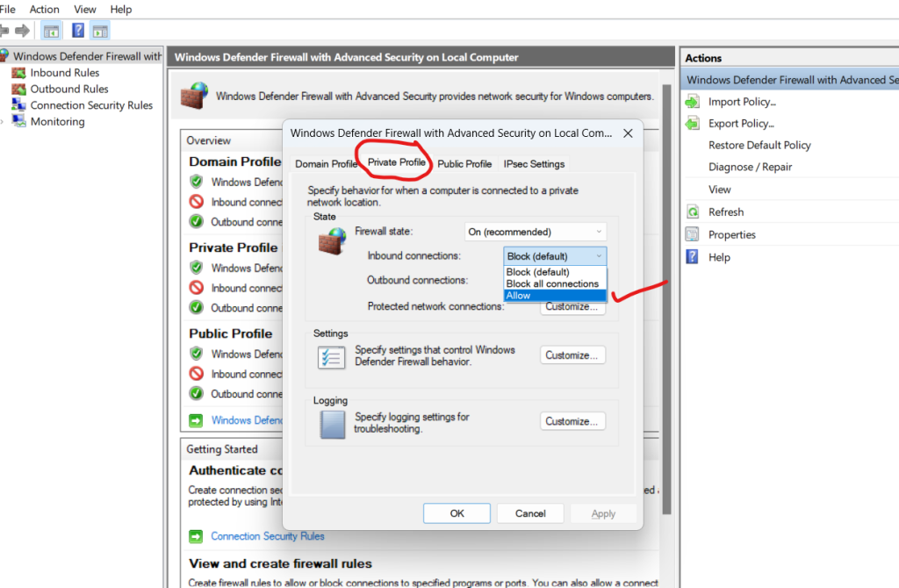Click the Outbound Rules icon in tree

[19, 89]
